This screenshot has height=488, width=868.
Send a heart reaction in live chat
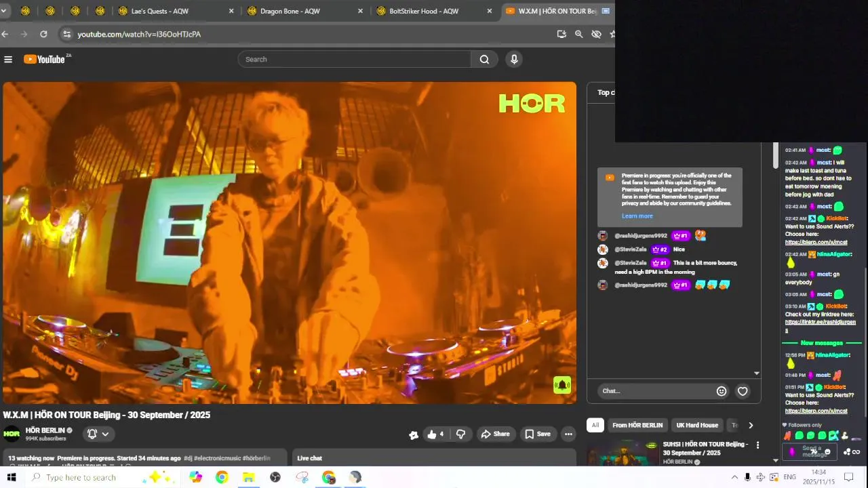743,391
